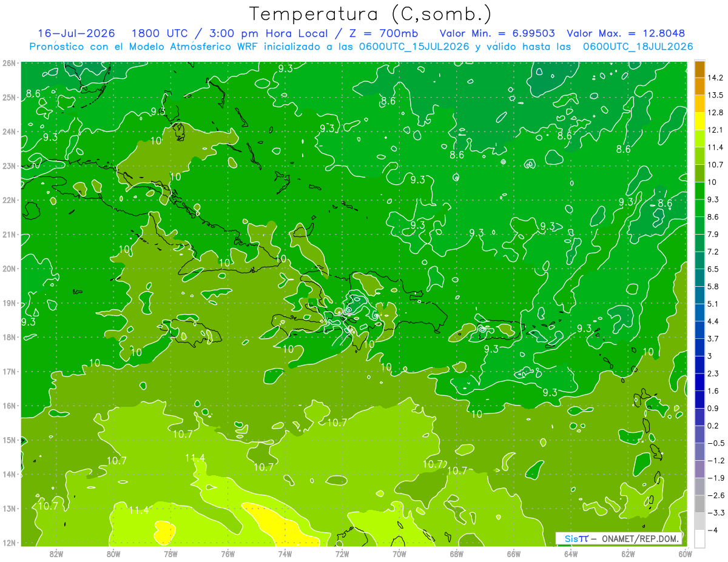This screenshot has height=562, width=728.
Task: Click the "3.7" color scale label
Action: [713, 339]
